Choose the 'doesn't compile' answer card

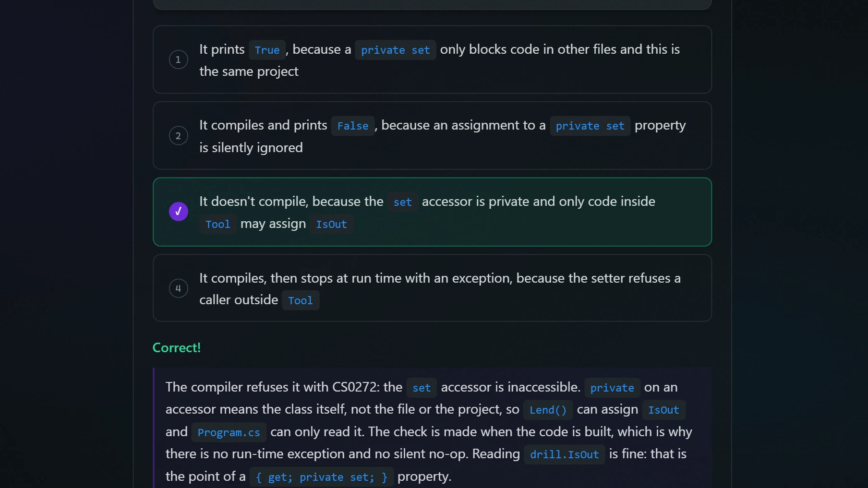point(432,212)
